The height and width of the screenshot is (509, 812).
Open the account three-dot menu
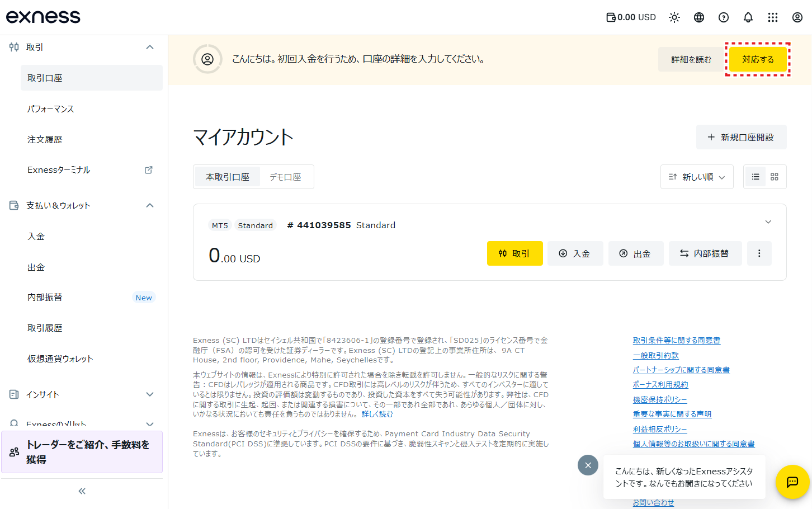(759, 253)
